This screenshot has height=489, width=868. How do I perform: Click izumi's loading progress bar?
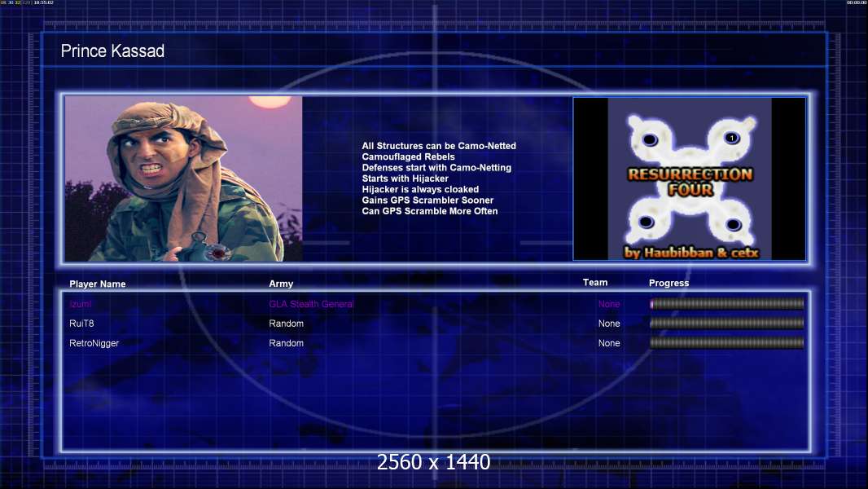(x=727, y=303)
